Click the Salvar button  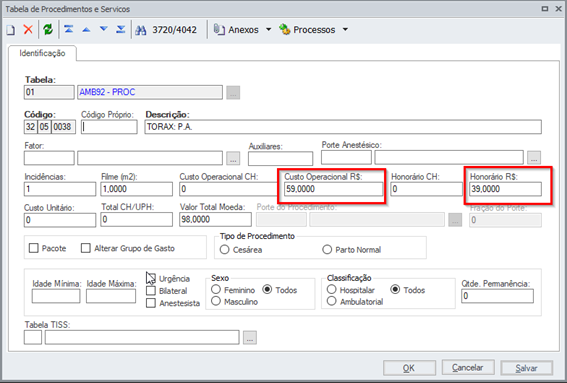(x=526, y=368)
